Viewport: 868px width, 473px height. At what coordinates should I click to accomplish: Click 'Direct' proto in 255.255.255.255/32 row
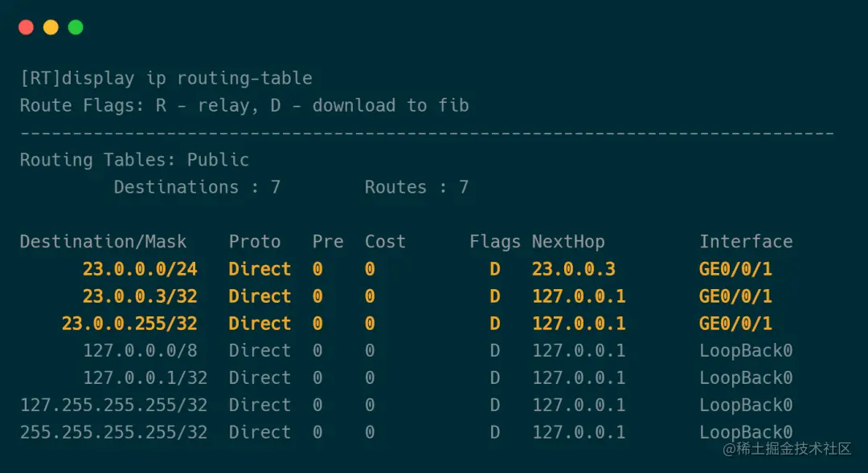tap(260, 432)
